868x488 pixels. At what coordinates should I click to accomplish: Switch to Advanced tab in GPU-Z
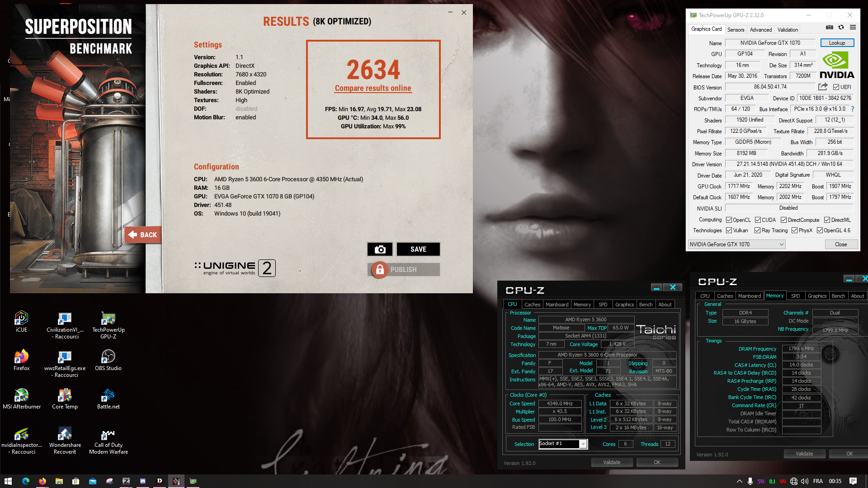point(761,30)
